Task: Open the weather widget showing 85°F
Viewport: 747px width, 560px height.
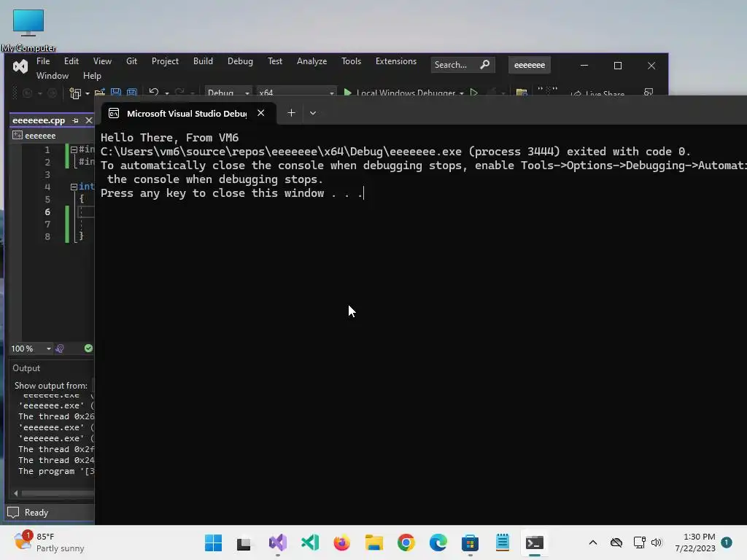Action: tap(49, 542)
